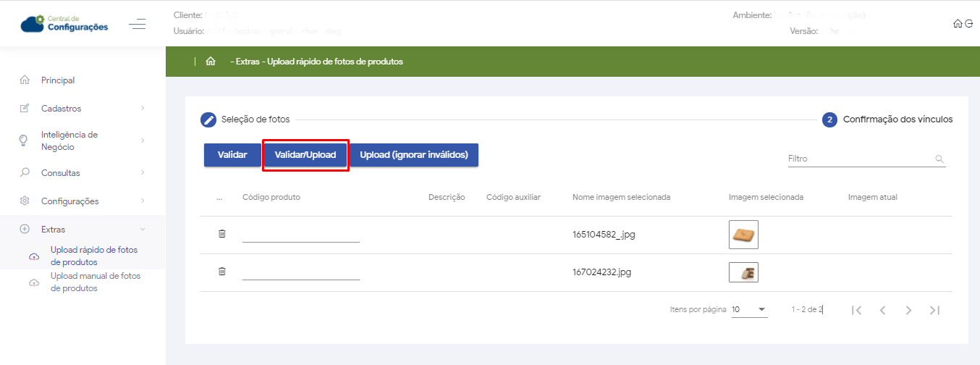This screenshot has height=365, width=980.
Task: Open Upload manual de fotos de produtos
Action: pyautogui.click(x=95, y=282)
